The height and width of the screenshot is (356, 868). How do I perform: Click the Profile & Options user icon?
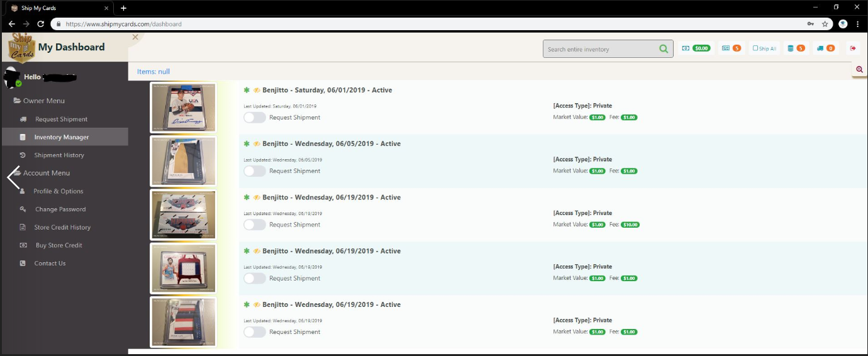click(x=23, y=191)
